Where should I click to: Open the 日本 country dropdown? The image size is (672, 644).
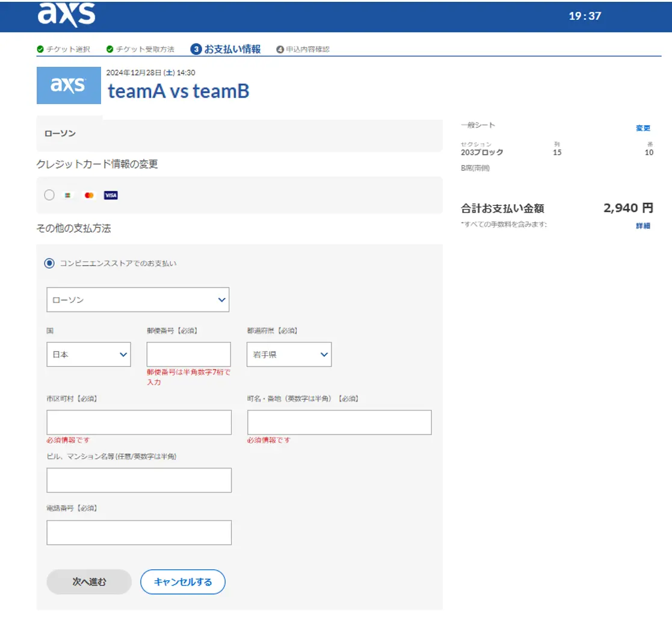point(88,354)
